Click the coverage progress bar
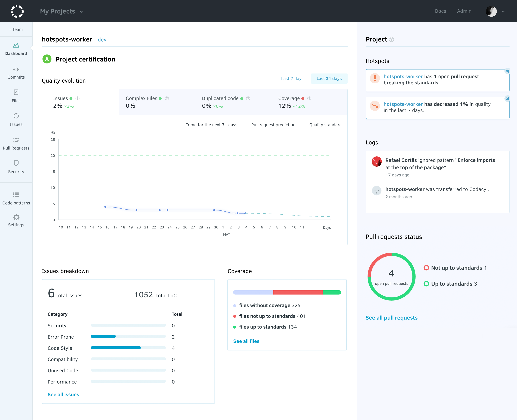Image resolution: width=517 pixels, height=420 pixels. coord(287,292)
